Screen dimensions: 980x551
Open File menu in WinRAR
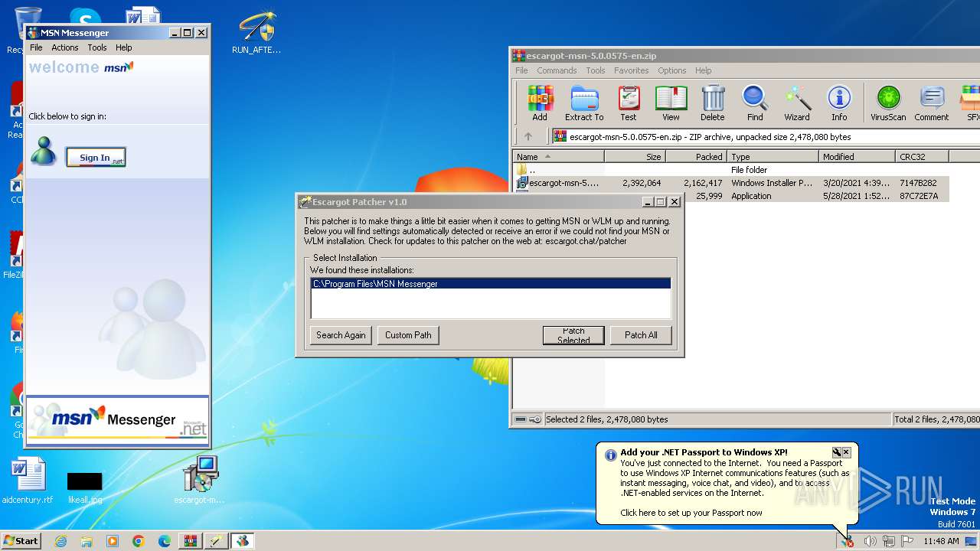pos(521,70)
